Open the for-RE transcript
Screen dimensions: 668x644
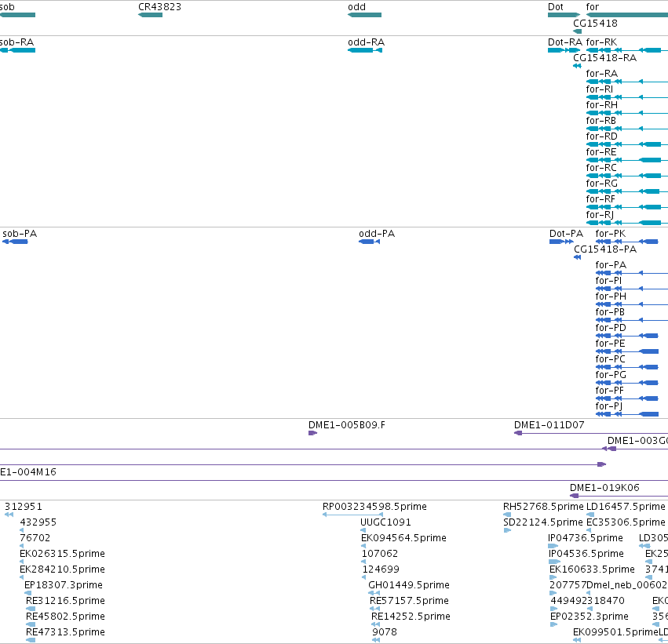click(x=627, y=160)
